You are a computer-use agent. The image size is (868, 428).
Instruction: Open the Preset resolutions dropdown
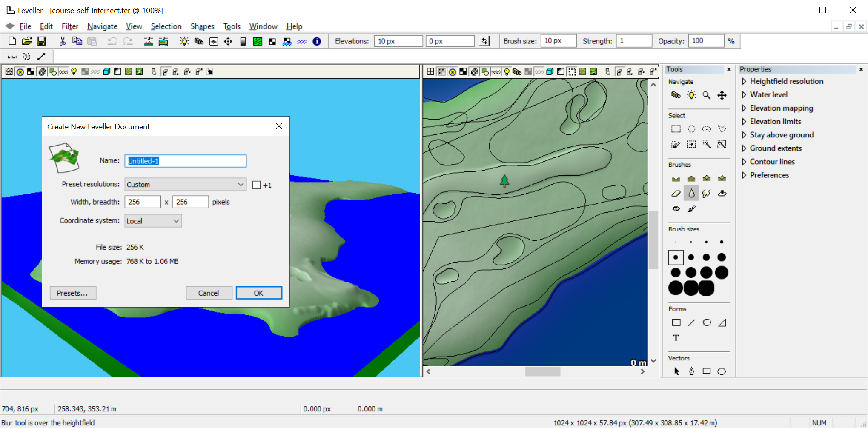click(186, 185)
